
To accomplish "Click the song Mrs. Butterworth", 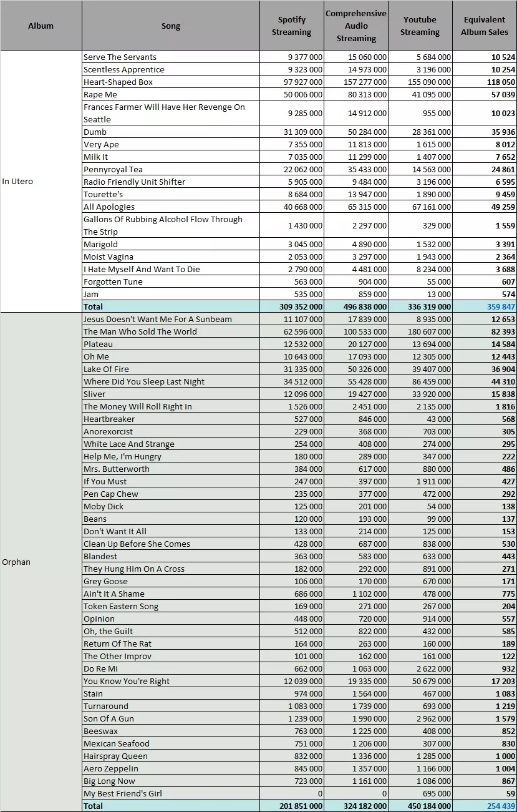I will (x=171, y=469).
